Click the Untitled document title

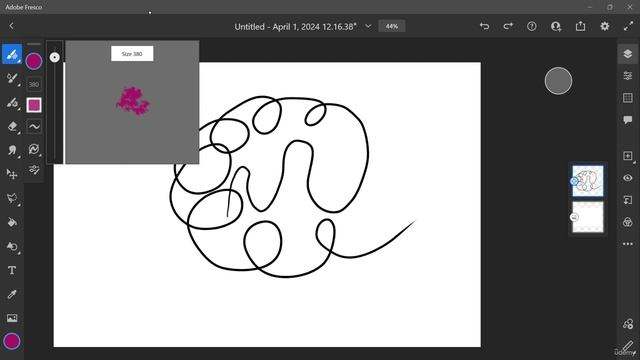coord(295,27)
